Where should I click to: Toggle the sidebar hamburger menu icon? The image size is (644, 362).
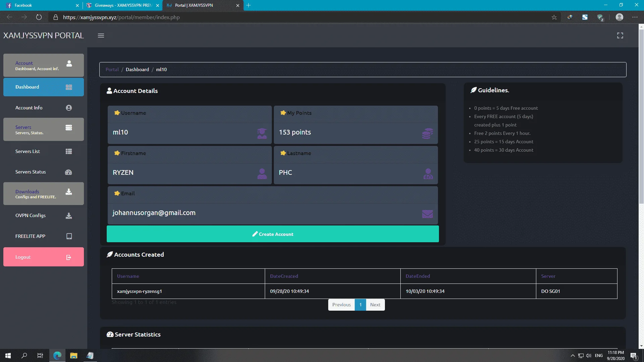point(101,36)
